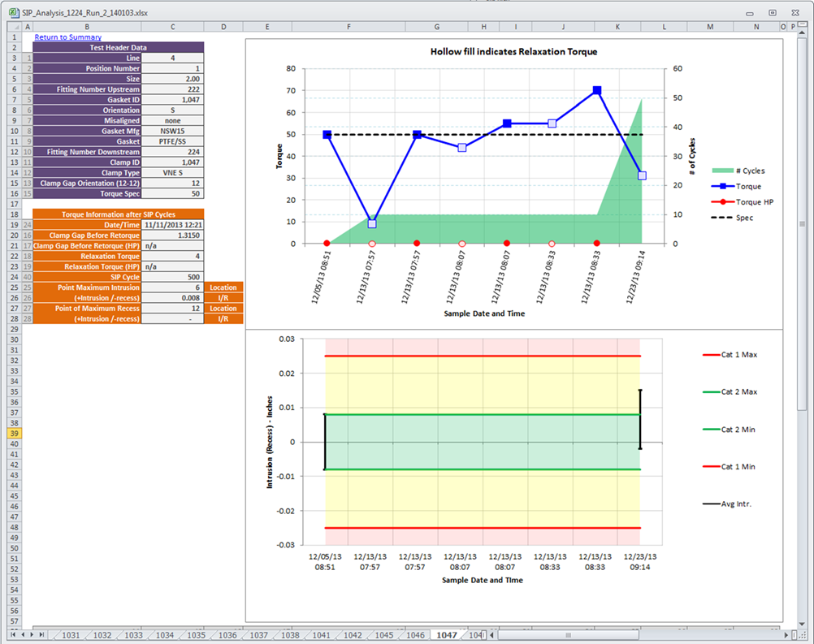Select the Avg Intr. legend entry
Image resolution: width=814 pixels, height=644 pixels.
pos(727,504)
